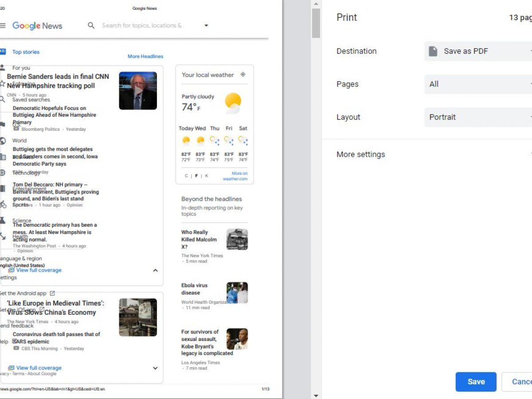Click the Save button

[476, 382]
